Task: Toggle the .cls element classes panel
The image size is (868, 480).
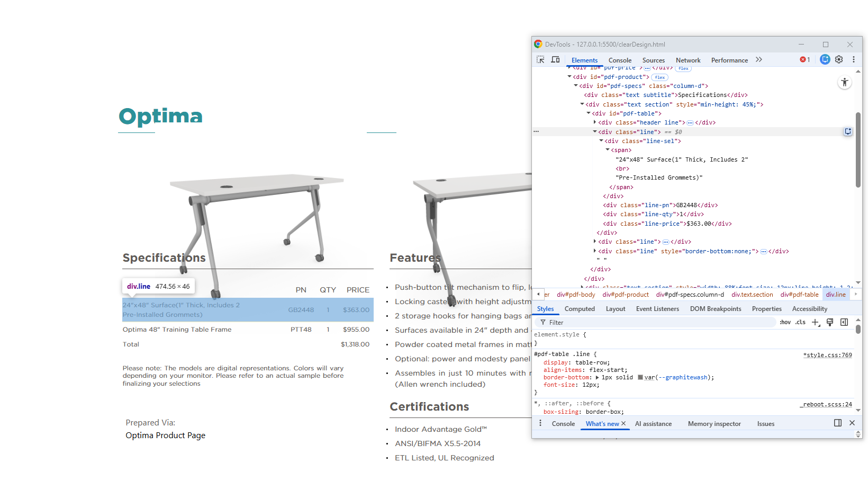Action: coord(800,322)
